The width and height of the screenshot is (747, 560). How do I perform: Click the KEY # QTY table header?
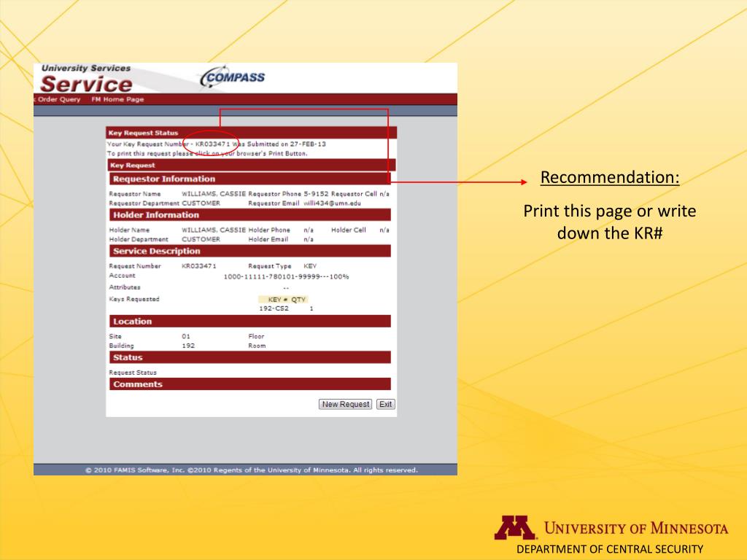[x=284, y=300]
